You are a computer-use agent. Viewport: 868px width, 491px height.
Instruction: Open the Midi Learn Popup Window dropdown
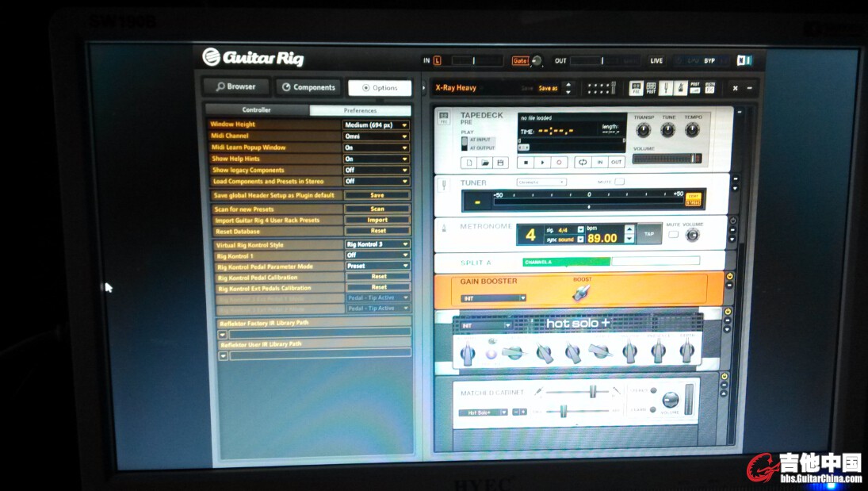click(x=376, y=148)
